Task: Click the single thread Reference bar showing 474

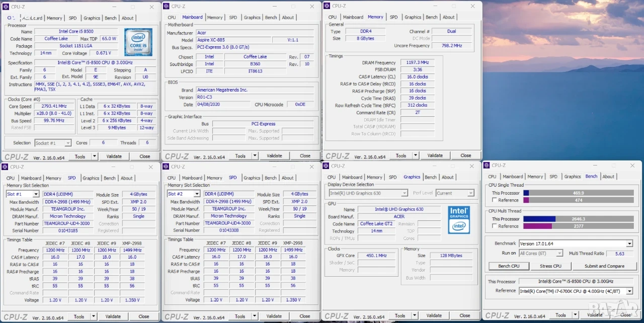Action: 578,200
